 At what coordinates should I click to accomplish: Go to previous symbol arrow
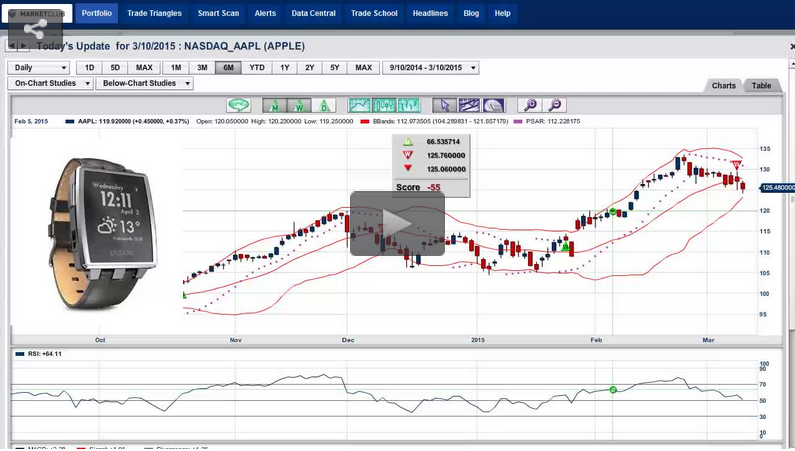pyautogui.click(x=11, y=46)
